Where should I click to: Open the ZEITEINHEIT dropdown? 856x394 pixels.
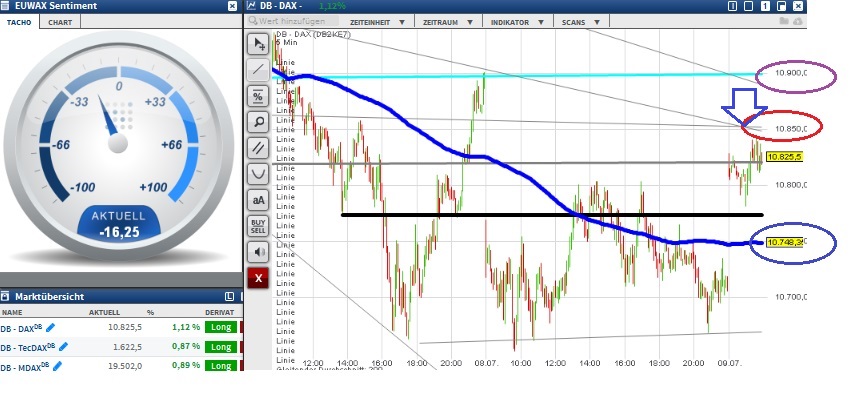377,22
